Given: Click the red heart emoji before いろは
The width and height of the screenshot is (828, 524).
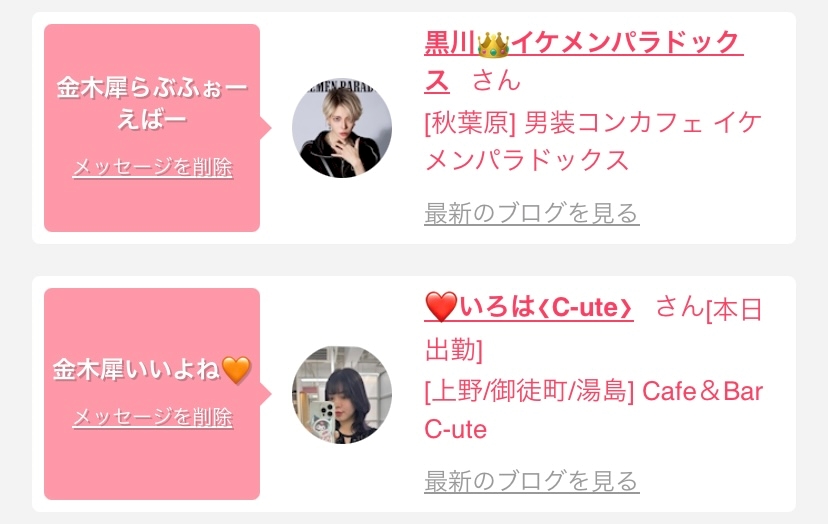Looking at the screenshot, I should [x=441, y=307].
